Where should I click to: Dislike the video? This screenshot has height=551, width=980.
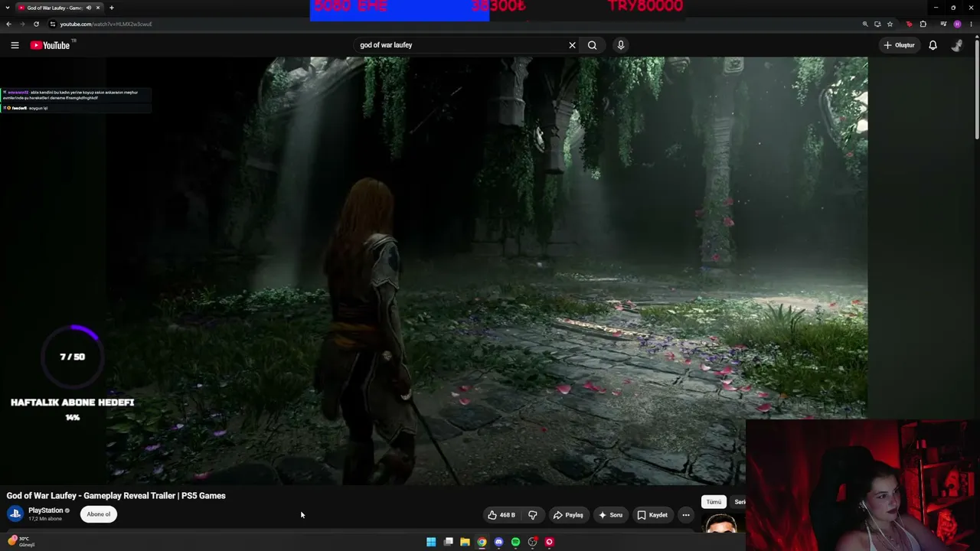pos(532,515)
